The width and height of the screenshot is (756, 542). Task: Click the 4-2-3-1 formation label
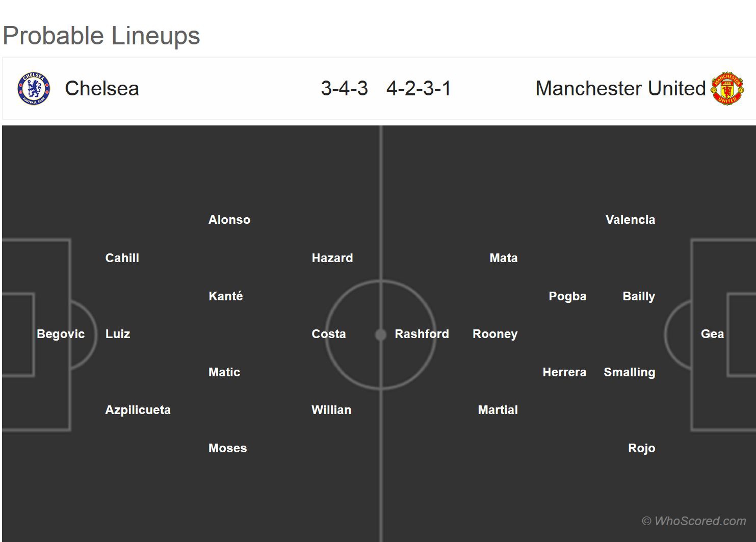(x=419, y=89)
